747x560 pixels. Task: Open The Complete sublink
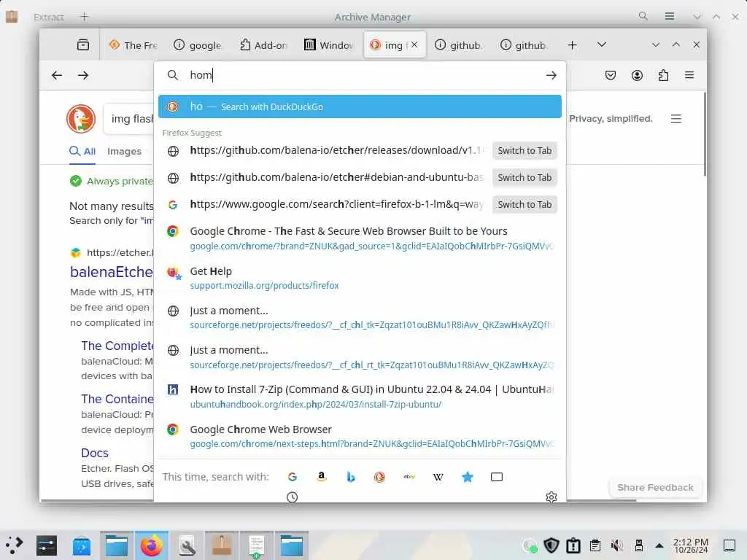(x=117, y=346)
